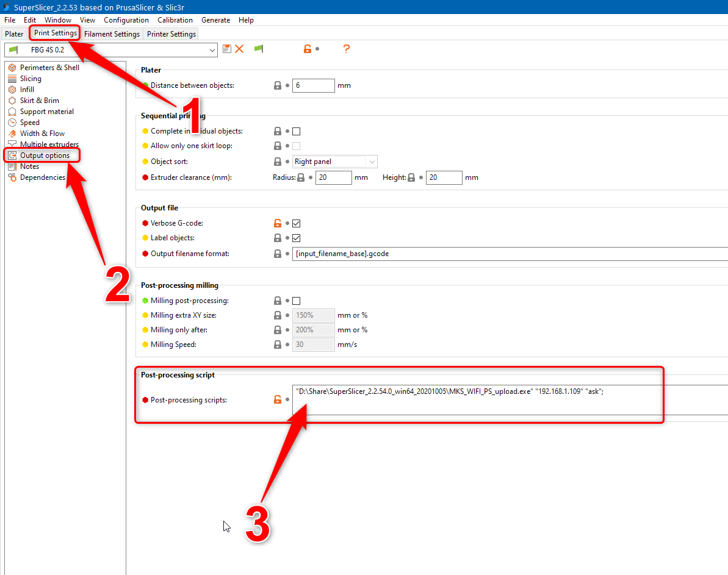
Task: Click lock icon for Milling Speed
Action: tap(277, 345)
